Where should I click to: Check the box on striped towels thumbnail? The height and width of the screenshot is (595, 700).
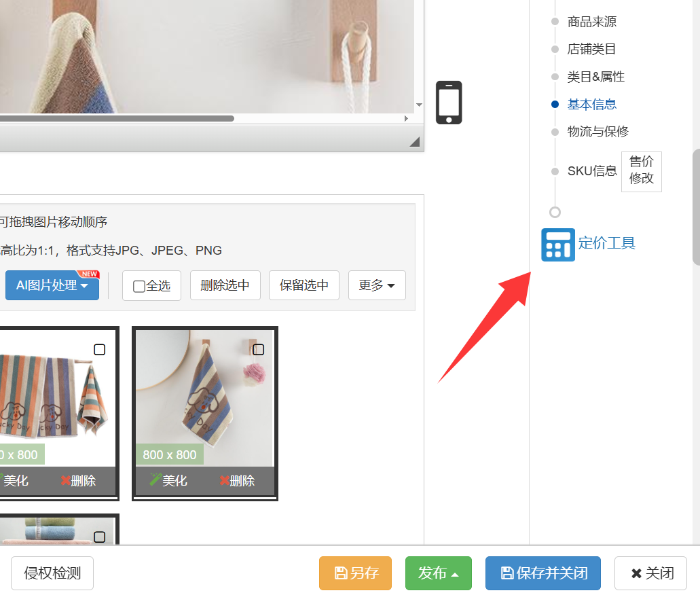[100, 349]
